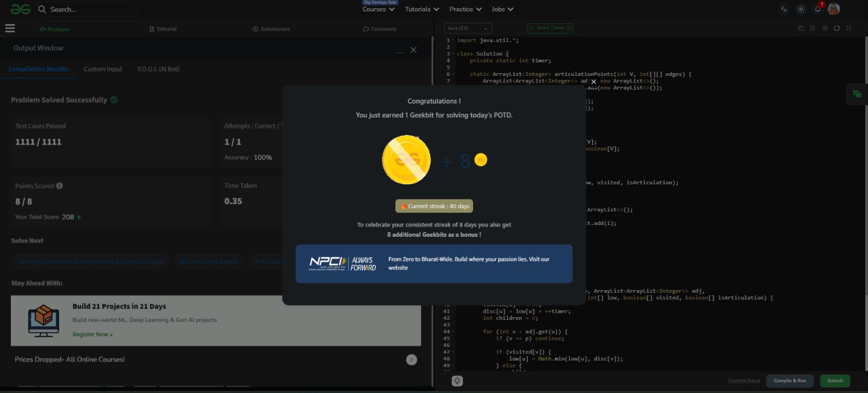The image size is (868, 393).
Task: Click the Your Total Score: 208 text
Action: 44,217
